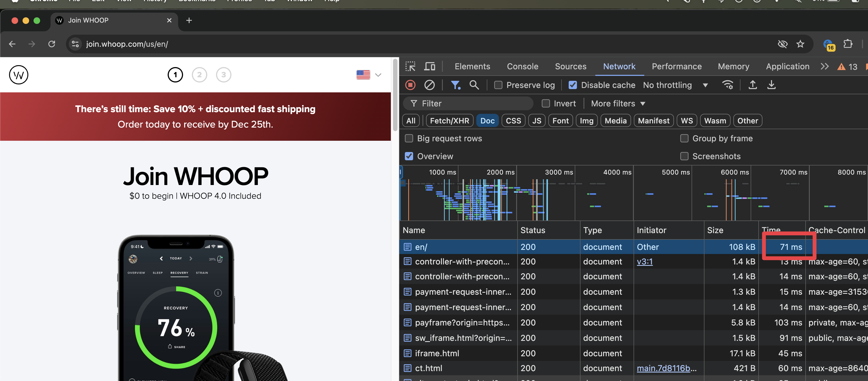Click the info icon on phone recovery screen

point(218,293)
